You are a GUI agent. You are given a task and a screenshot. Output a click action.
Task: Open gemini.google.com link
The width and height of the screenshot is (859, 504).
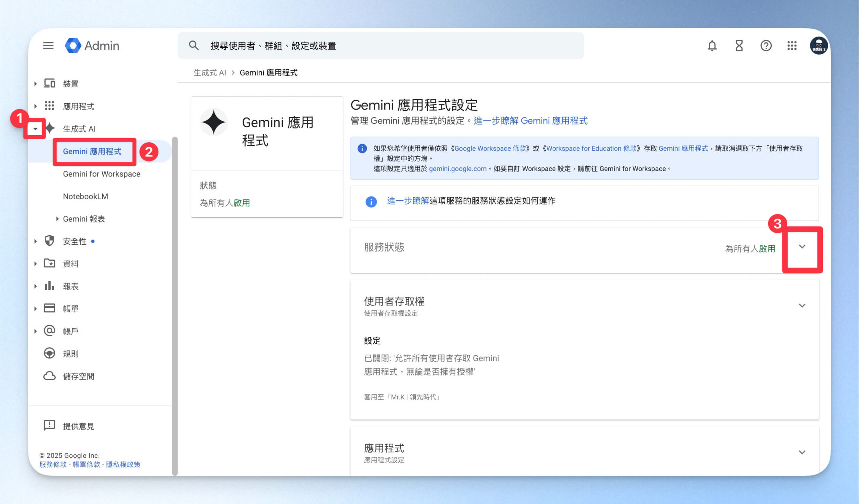457,169
